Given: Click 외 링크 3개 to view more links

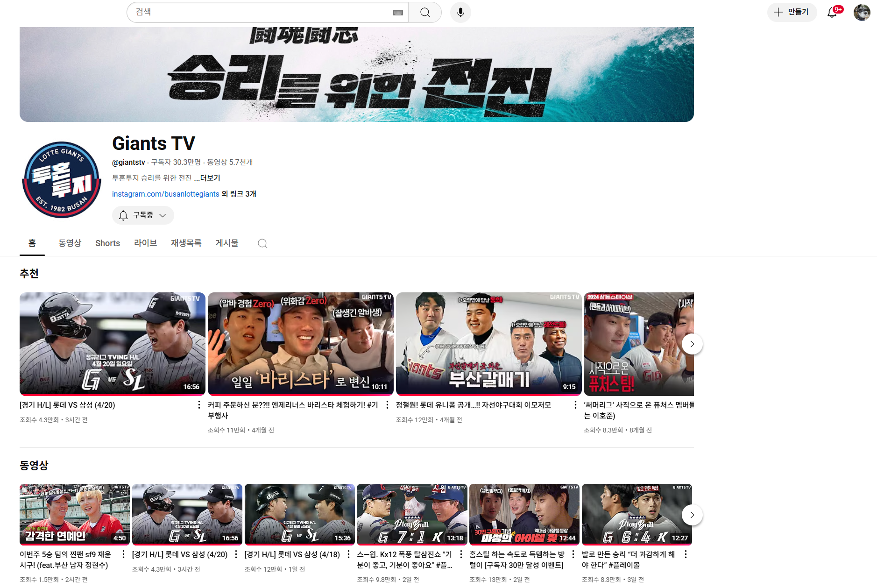Looking at the screenshot, I should 239,194.
